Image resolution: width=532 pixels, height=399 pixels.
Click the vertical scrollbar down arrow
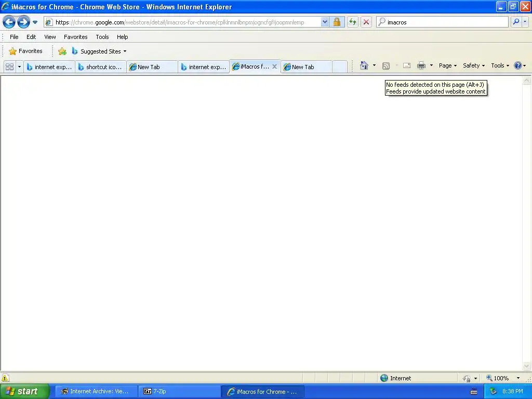(x=527, y=366)
